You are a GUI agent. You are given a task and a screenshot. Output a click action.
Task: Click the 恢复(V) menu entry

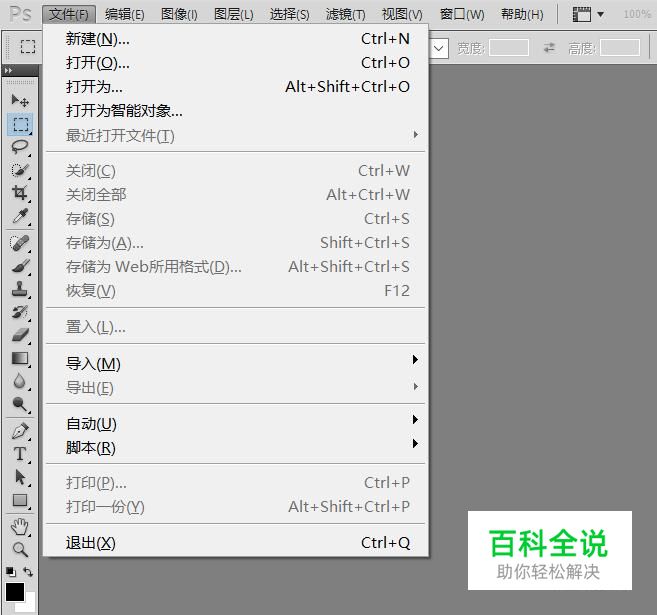[x=237, y=290]
